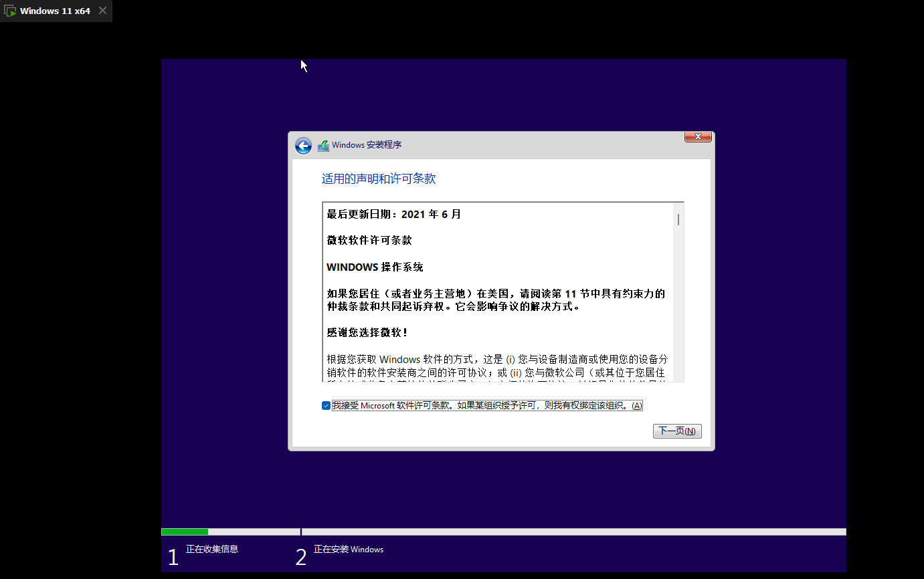Image resolution: width=924 pixels, height=579 pixels.
Task: Click the green play icon on the VM tab
Action: coord(9,11)
